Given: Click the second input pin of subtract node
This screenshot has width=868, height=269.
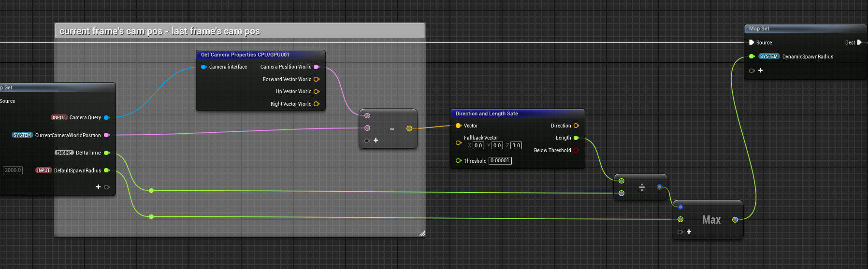Looking at the screenshot, I should [367, 128].
